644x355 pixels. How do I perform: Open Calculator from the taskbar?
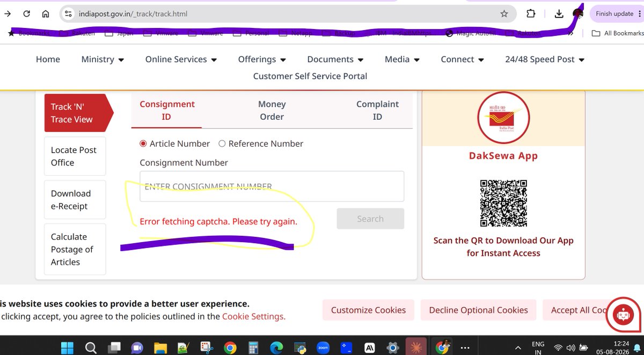coord(253,347)
